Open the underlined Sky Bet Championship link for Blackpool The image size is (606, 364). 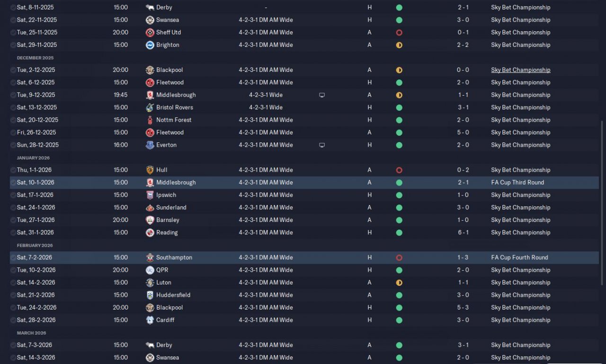click(x=520, y=70)
